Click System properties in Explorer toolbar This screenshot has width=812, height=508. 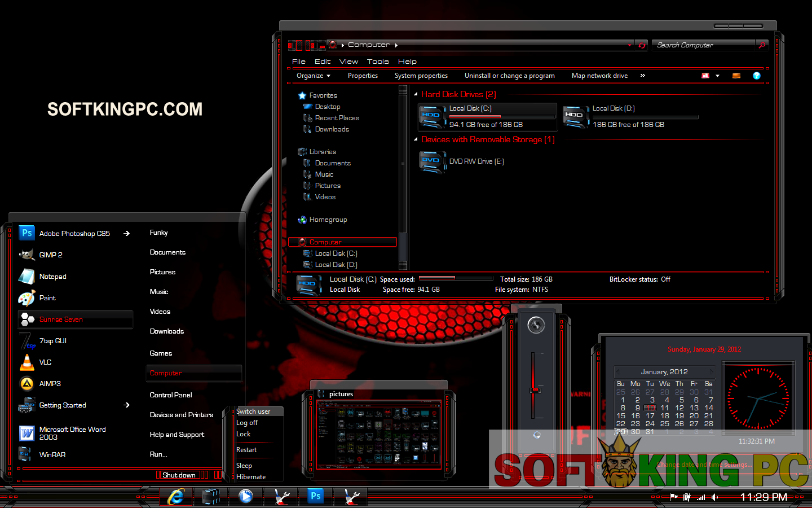[x=421, y=76]
